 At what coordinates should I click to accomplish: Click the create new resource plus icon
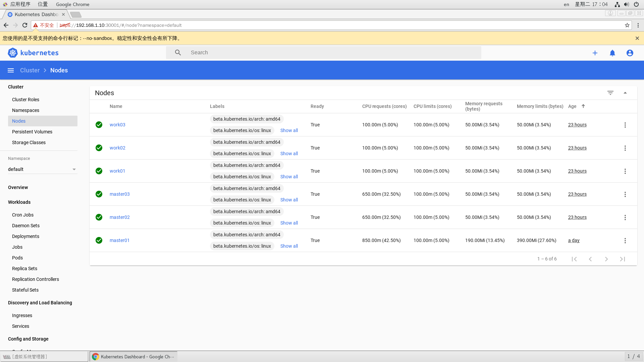coord(595,53)
